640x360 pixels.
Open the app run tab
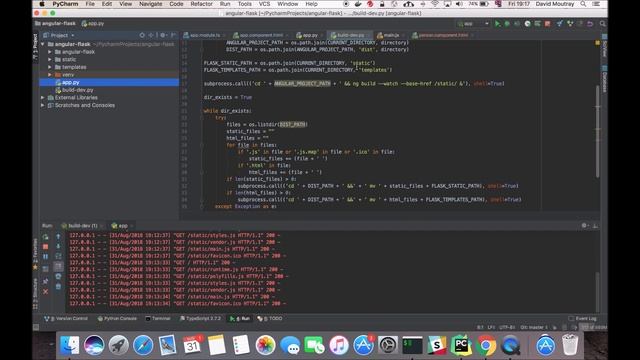[122, 225]
